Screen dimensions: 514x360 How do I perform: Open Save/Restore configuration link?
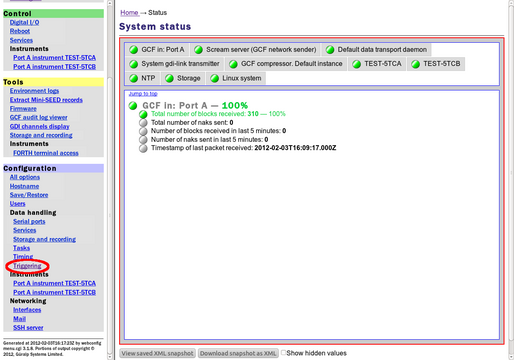[x=29, y=195]
